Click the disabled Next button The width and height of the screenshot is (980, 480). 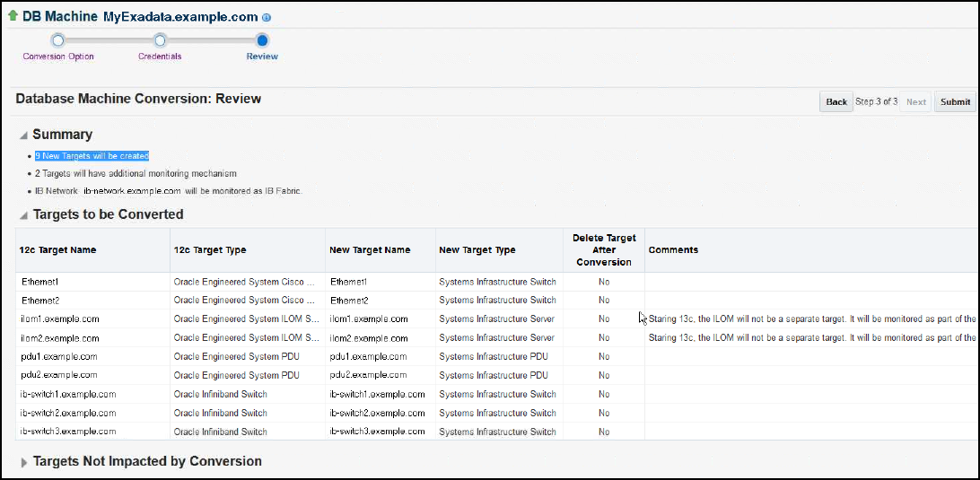click(915, 102)
